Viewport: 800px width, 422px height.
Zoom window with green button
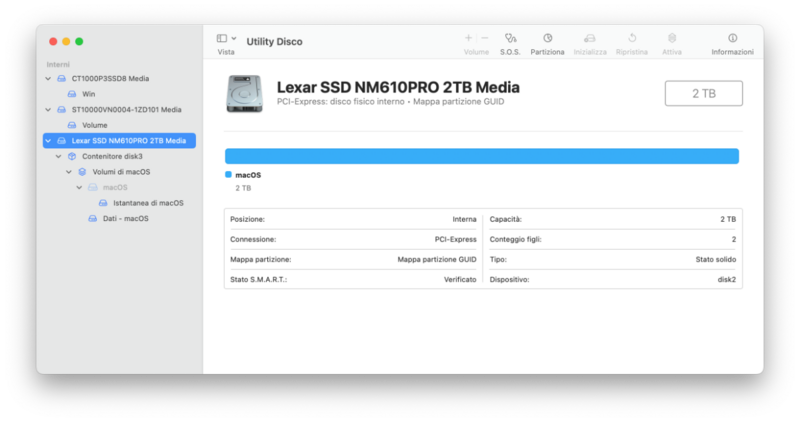pyautogui.click(x=79, y=41)
